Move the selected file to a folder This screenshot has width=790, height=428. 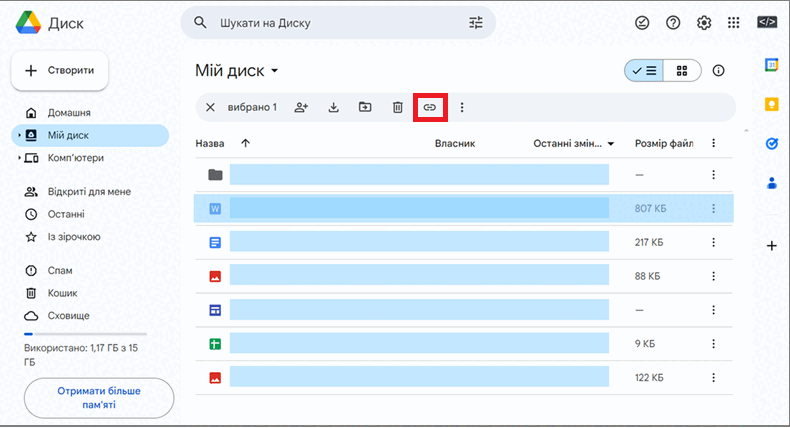(365, 107)
